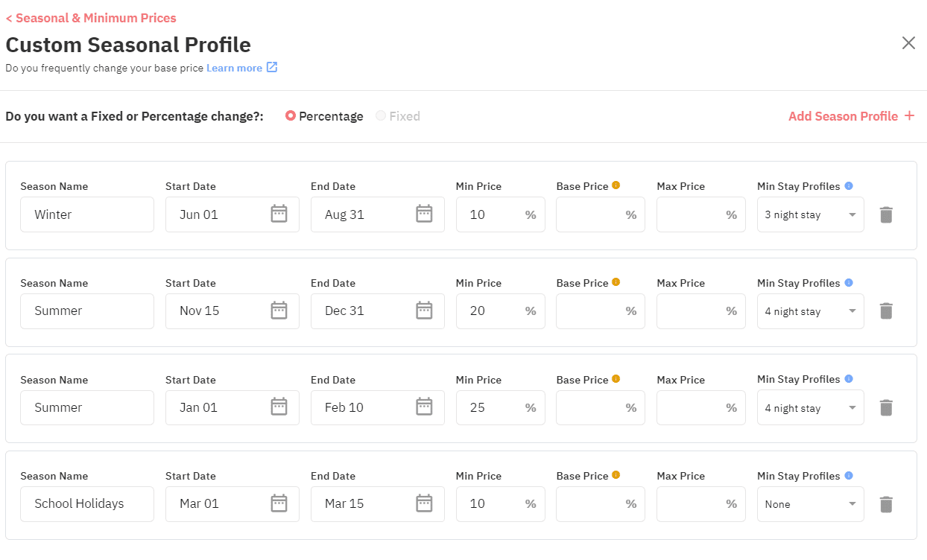
Task: Focus the Max Price field in School Holidays row
Action: click(x=701, y=504)
